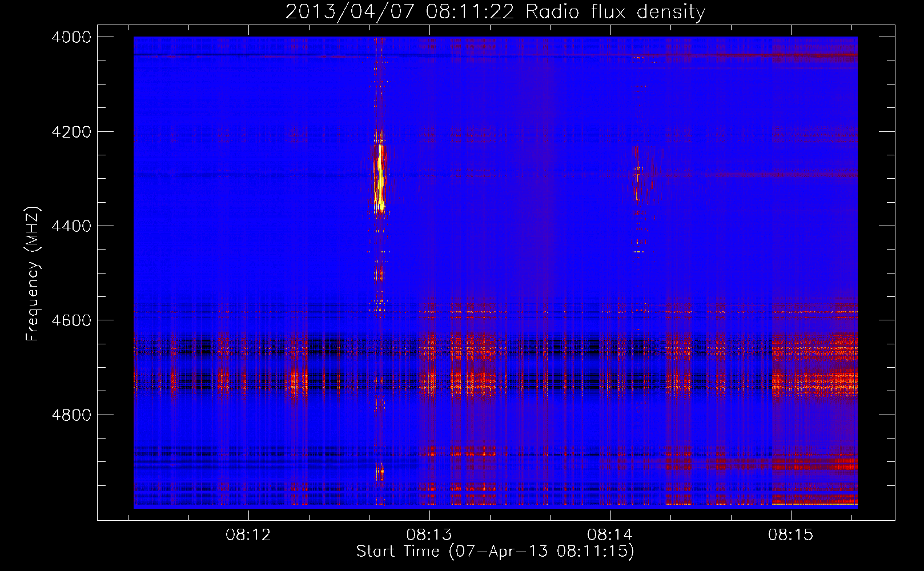
Task: Click the 08:12 time tick label
Action: tap(248, 535)
